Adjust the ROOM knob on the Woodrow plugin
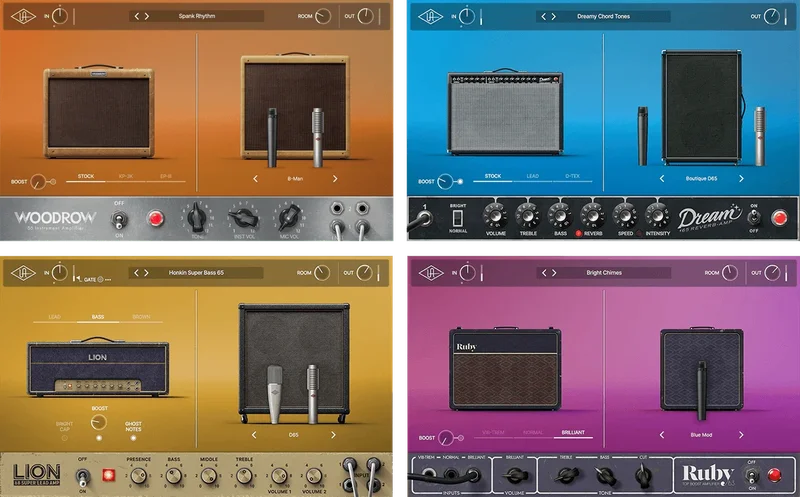This screenshot has height=497, width=800. (x=322, y=16)
